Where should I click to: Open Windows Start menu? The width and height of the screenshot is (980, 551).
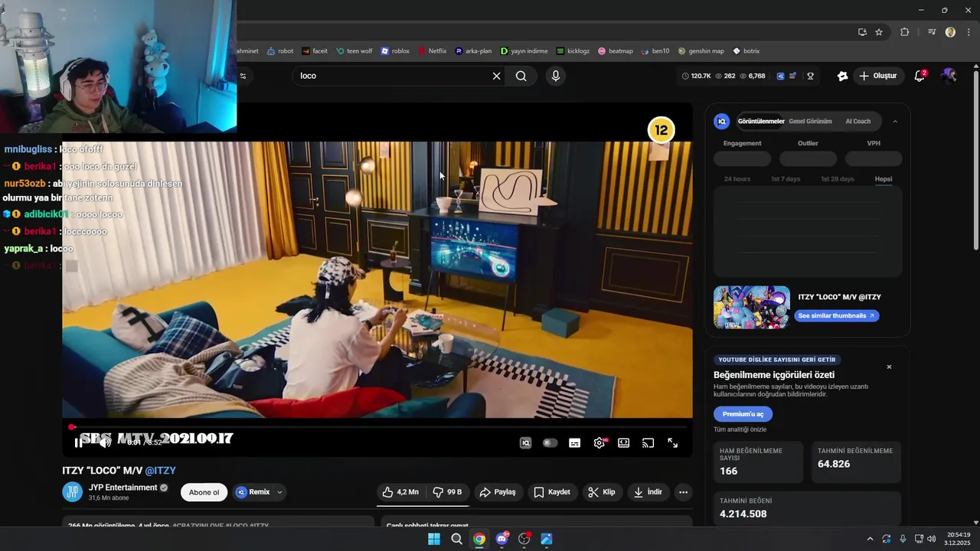[434, 539]
